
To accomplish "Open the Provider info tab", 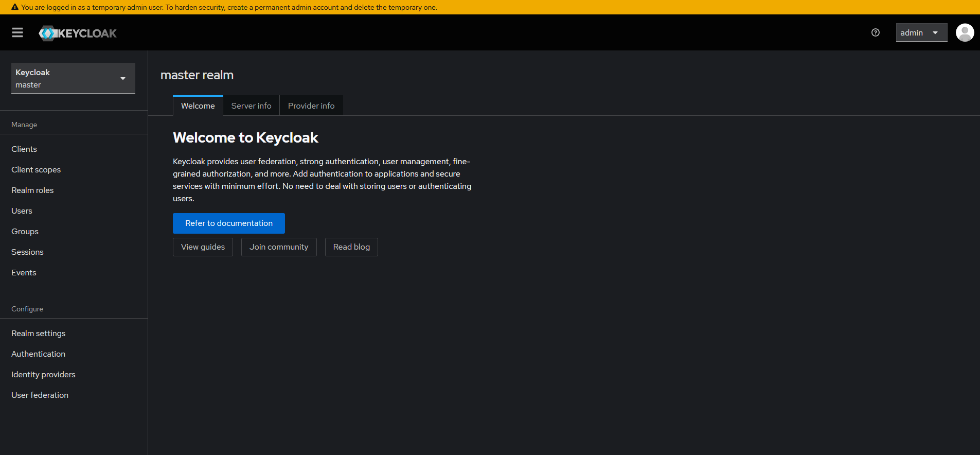I will (311, 106).
